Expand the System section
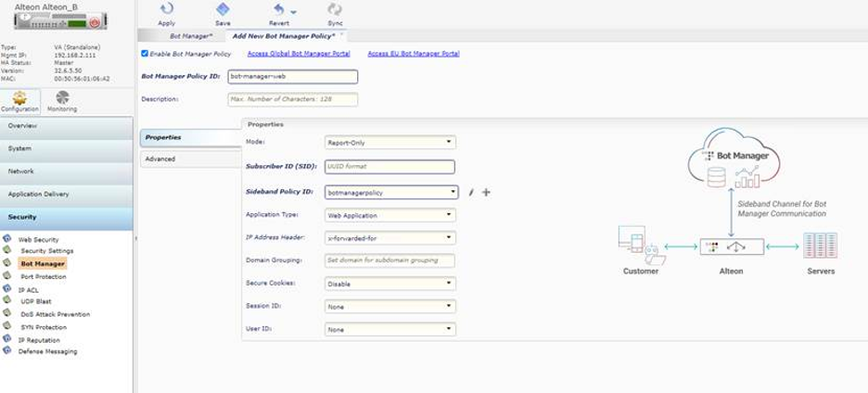868x393 pixels. tap(67, 149)
